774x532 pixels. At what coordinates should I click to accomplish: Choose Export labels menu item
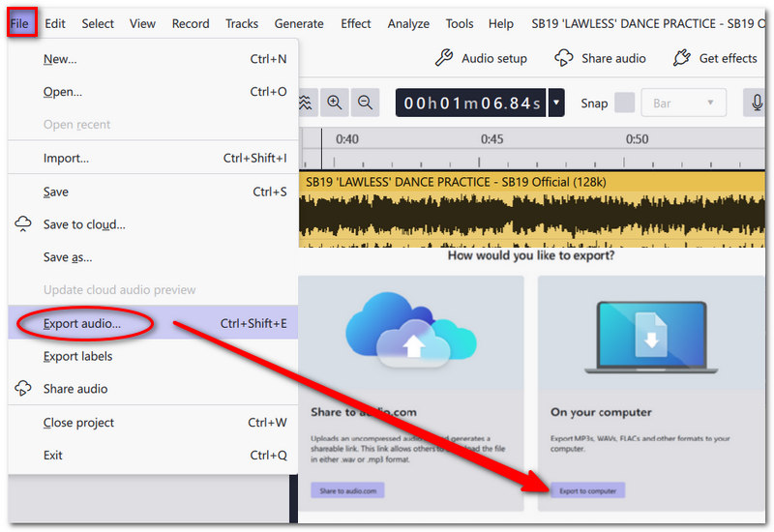153,356
